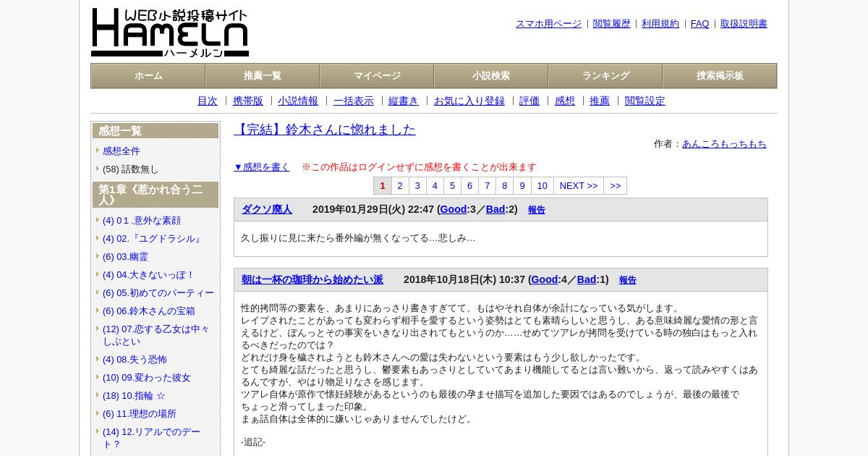Screen dimensions: 868x456
Task: Go to pagination page 5
Action: 452,186
